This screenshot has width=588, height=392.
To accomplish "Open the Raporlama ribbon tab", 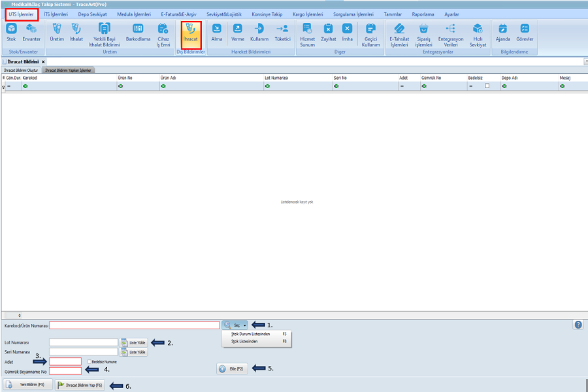I will [423, 14].
